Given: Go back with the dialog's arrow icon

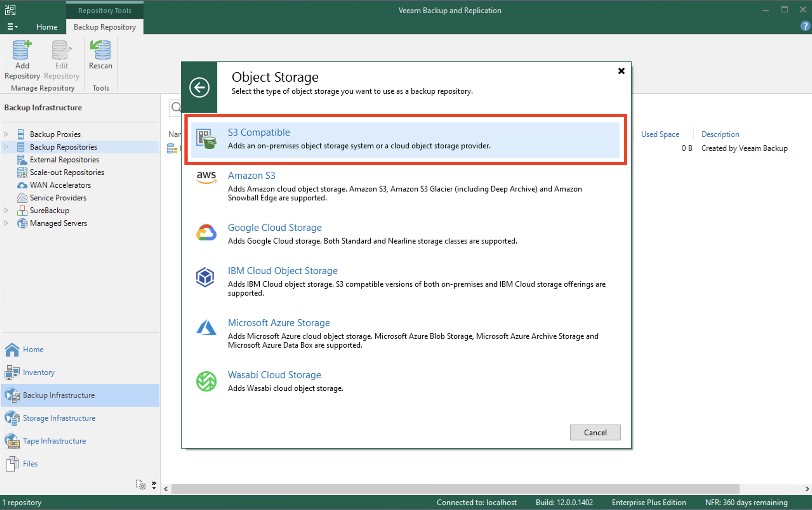Looking at the screenshot, I should pyautogui.click(x=199, y=87).
